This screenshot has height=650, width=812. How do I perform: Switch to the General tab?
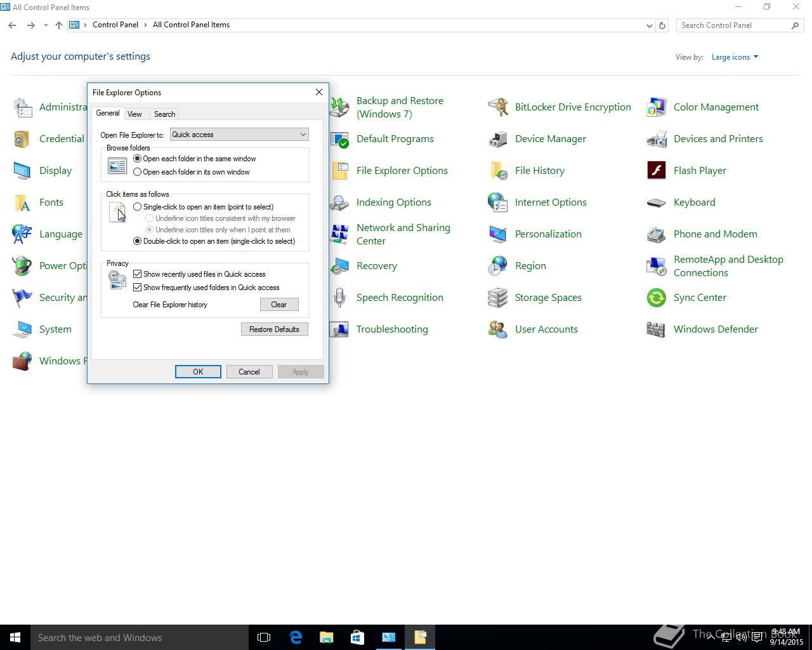[x=108, y=113]
